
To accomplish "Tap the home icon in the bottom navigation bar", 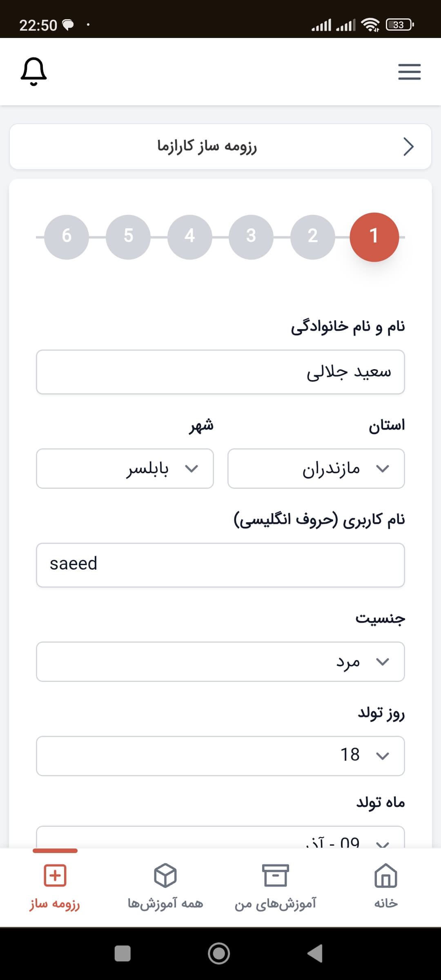I will [385, 876].
